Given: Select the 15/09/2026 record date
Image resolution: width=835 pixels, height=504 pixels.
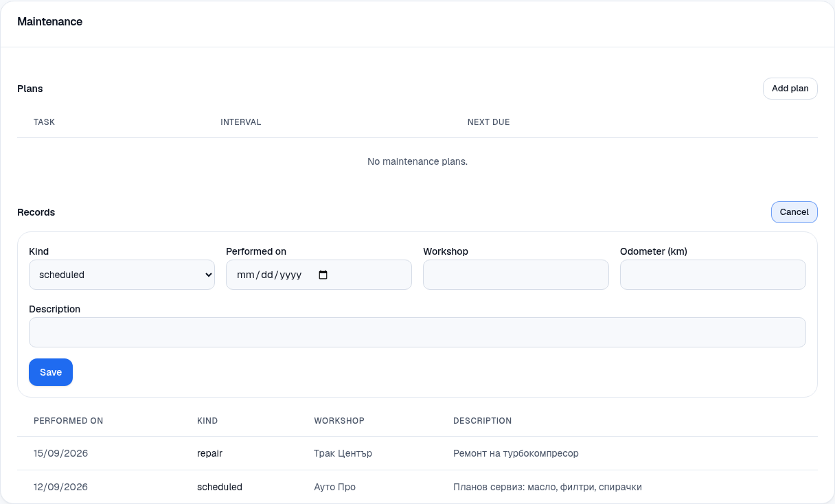Looking at the screenshot, I should coord(61,453).
